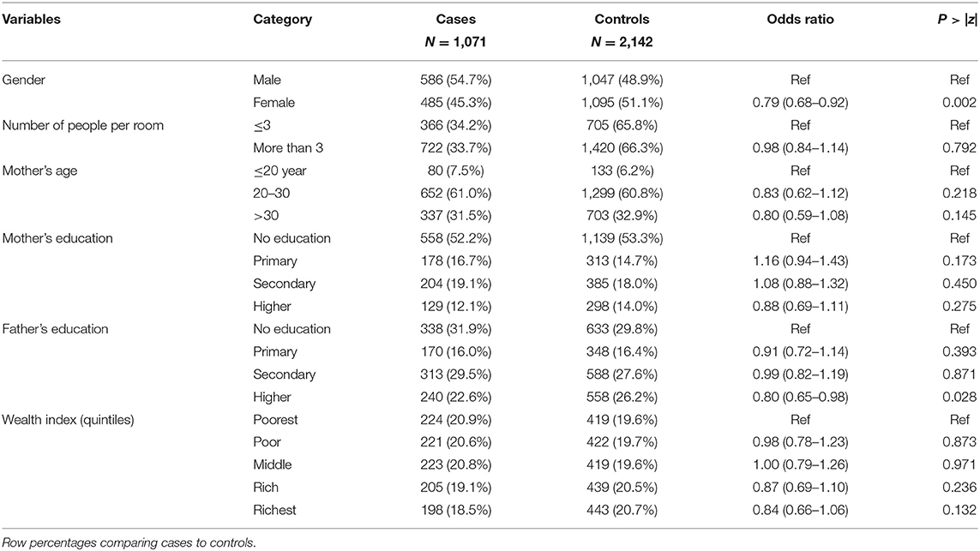
Task: Click the Cases column header
Action: [x=455, y=20]
